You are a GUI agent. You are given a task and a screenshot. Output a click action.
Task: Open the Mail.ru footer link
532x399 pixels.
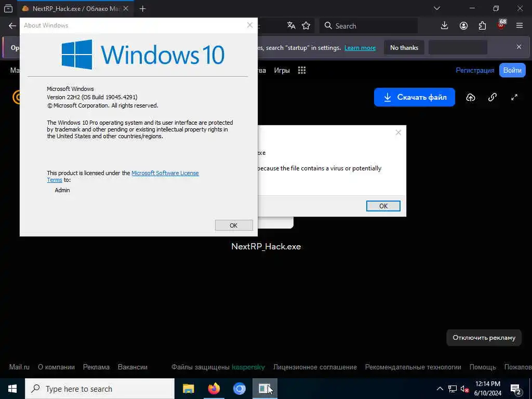click(19, 367)
